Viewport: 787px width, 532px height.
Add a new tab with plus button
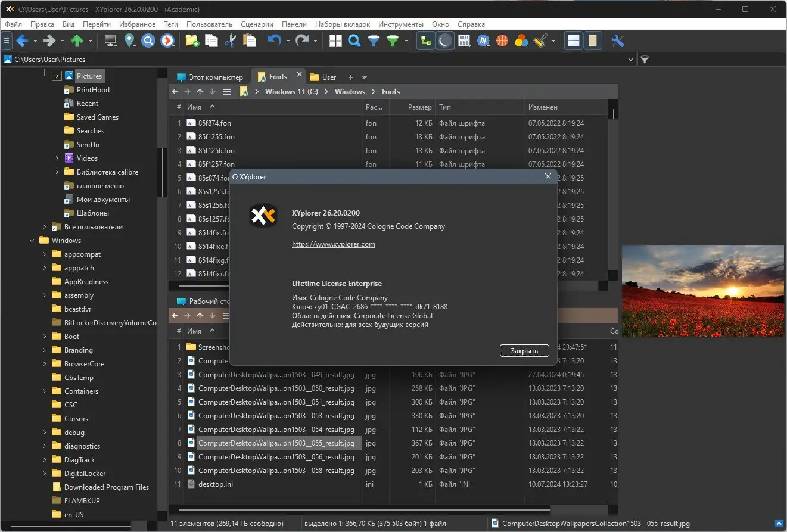pyautogui.click(x=351, y=77)
